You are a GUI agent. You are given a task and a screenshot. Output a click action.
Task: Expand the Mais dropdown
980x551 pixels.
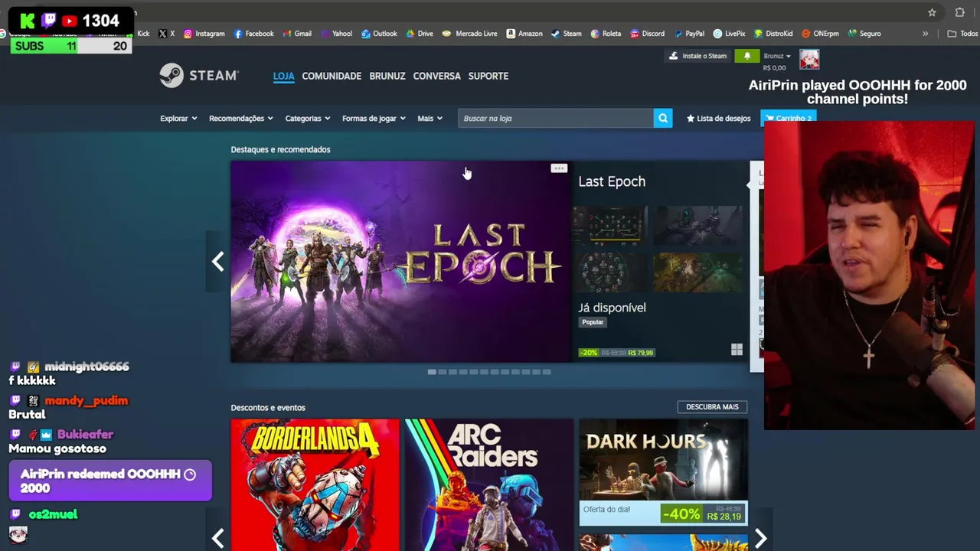pyautogui.click(x=430, y=119)
